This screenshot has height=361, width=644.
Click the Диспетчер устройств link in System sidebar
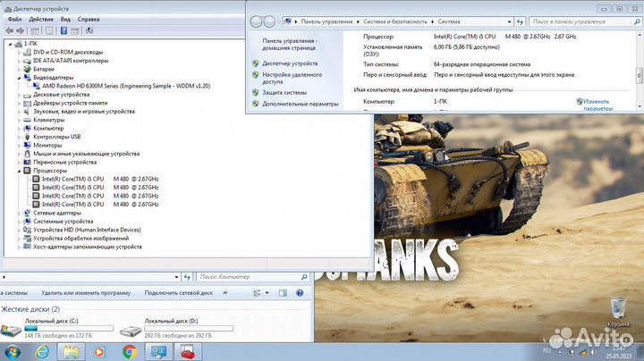coord(291,63)
